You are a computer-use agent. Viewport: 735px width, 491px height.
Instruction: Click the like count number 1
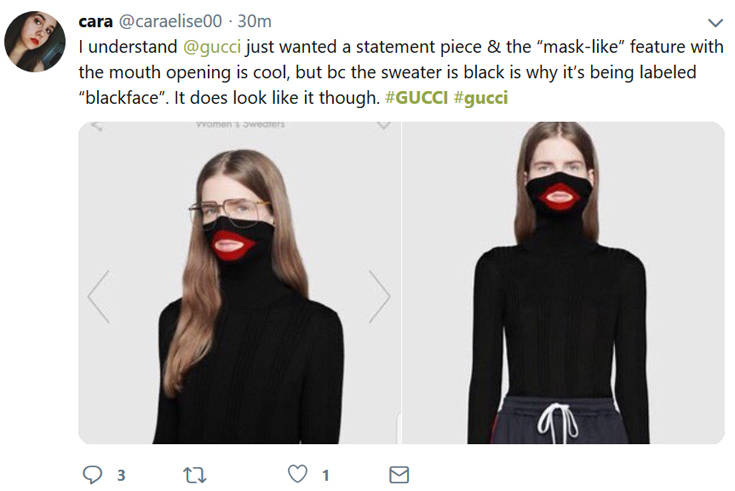(326, 476)
